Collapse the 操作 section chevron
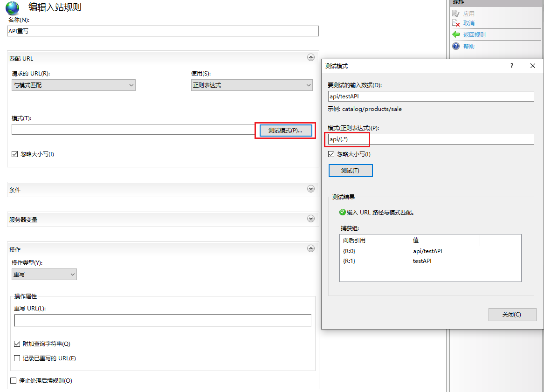 311,248
